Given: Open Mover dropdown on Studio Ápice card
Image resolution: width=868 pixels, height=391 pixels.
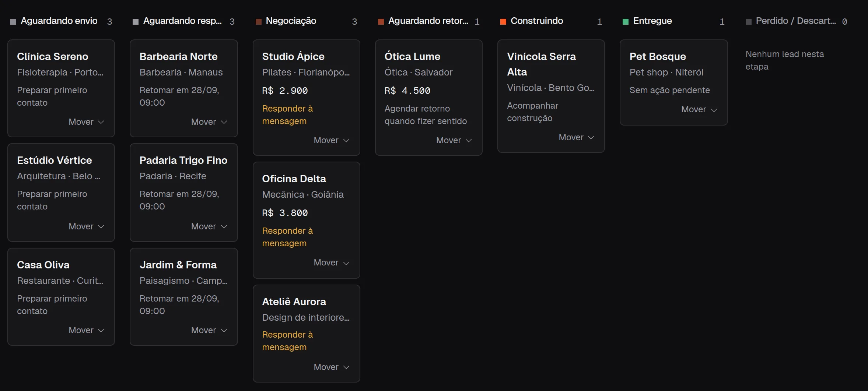Looking at the screenshot, I should (331, 140).
